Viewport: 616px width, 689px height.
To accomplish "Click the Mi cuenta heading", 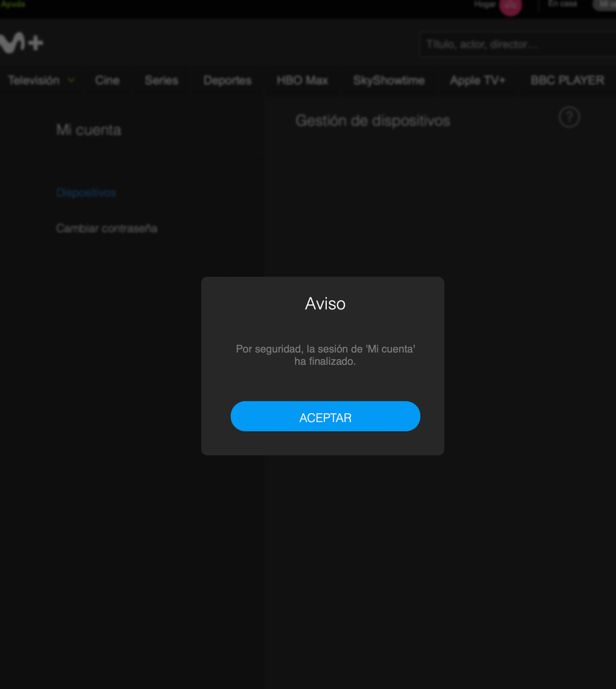I will (x=88, y=130).
